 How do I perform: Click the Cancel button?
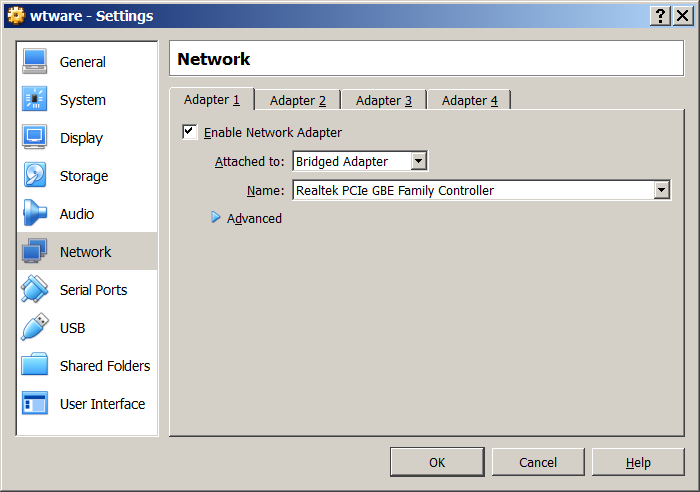point(538,462)
